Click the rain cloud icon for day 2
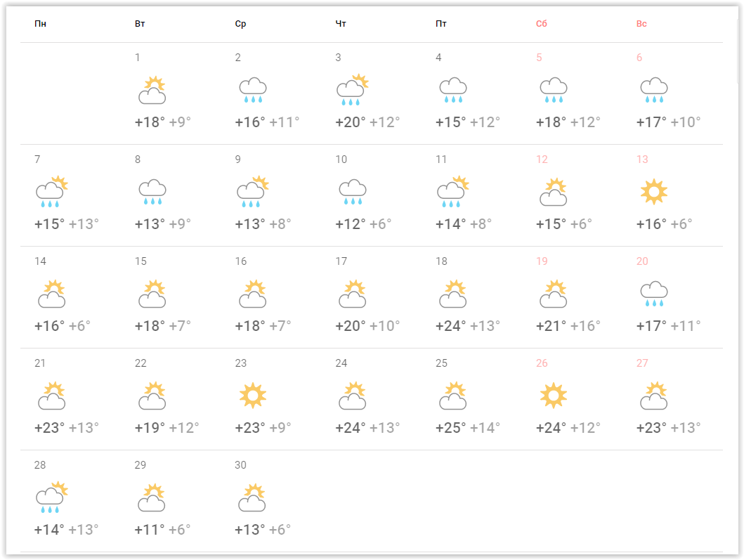The image size is (744, 560). click(x=253, y=90)
